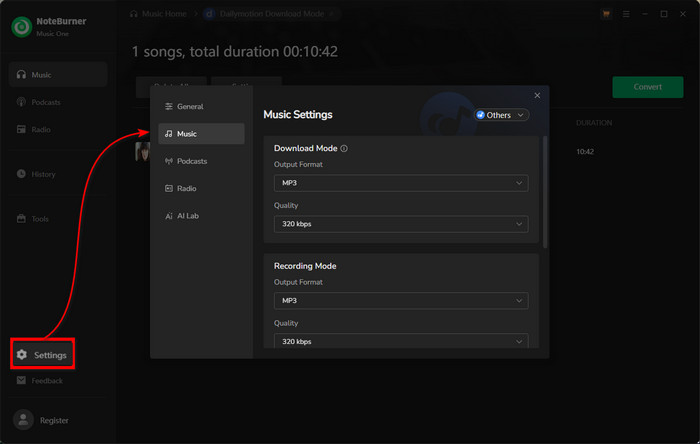This screenshot has height=444, width=700.
Task: Select the Radio settings tab
Action: pyautogui.click(x=201, y=188)
